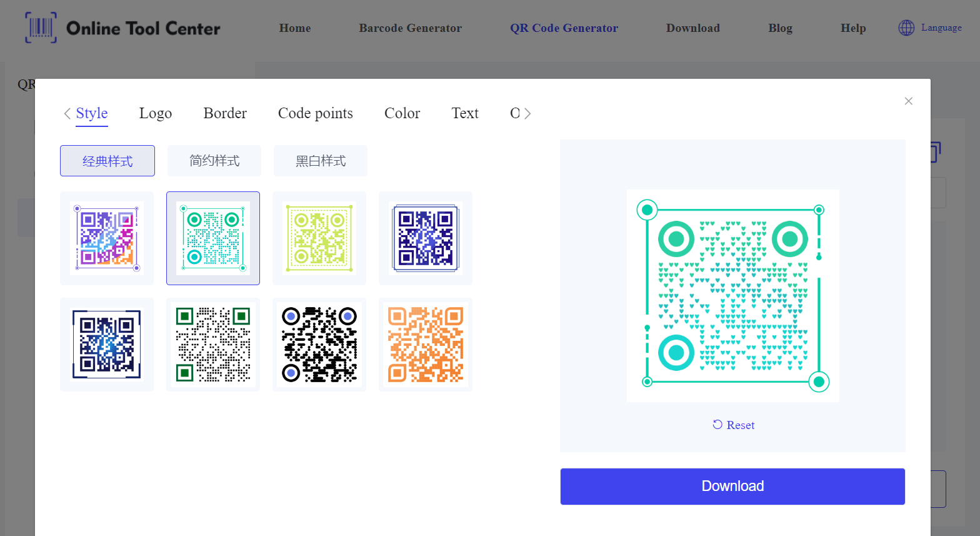Open the Language selector
This screenshot has height=536, width=980.
click(x=930, y=28)
